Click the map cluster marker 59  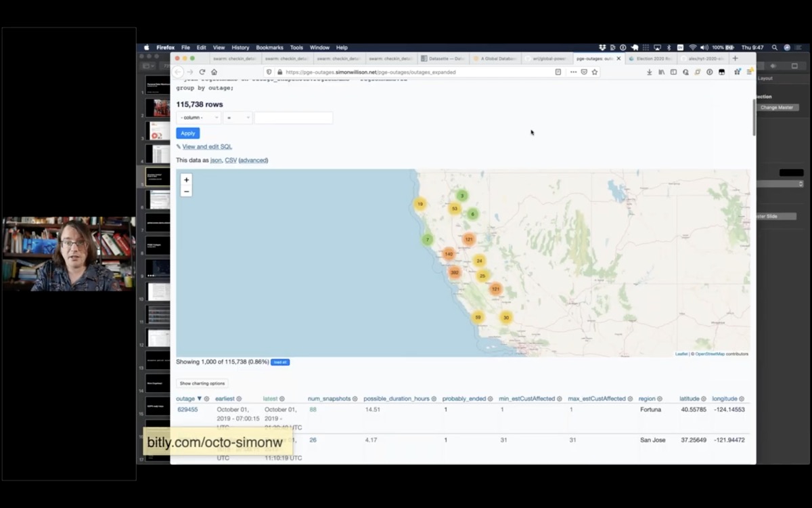tap(478, 317)
